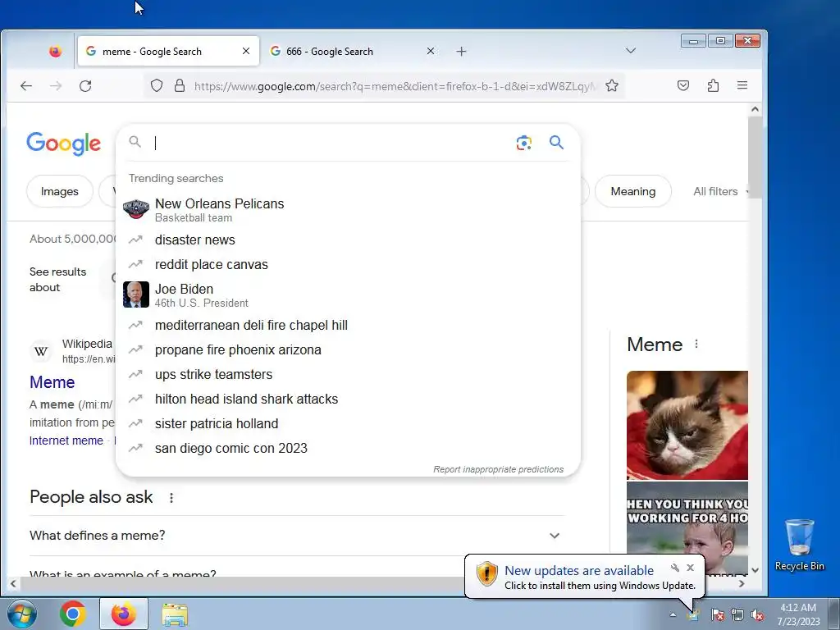The width and height of the screenshot is (840, 630).
Task: Click the Wikipedia favicon next to result
Action: coord(41,351)
